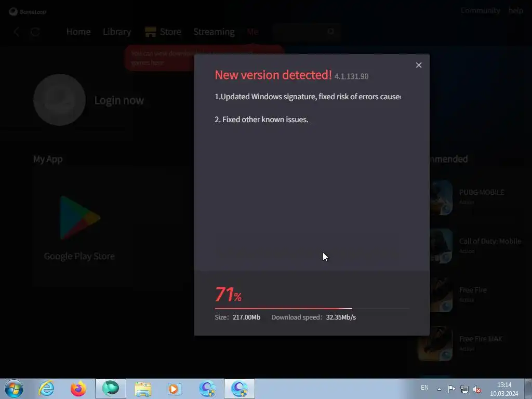Close the New version detected dialog
This screenshot has height=399, width=532.
click(419, 65)
